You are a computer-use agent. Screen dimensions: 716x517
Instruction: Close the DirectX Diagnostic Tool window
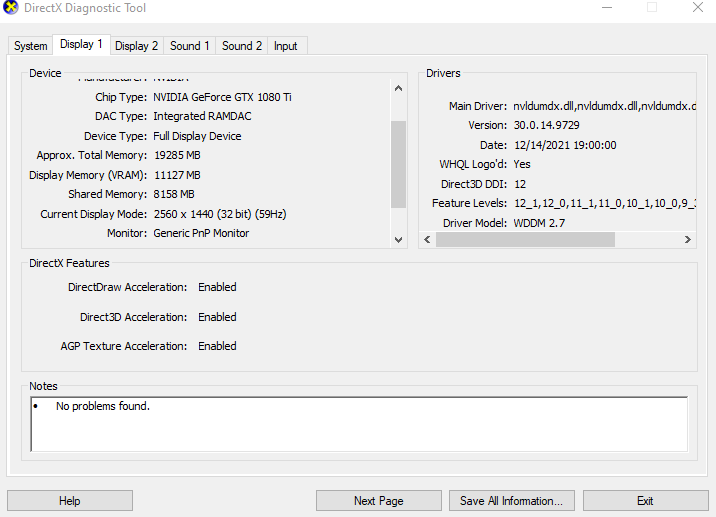coord(698,7)
